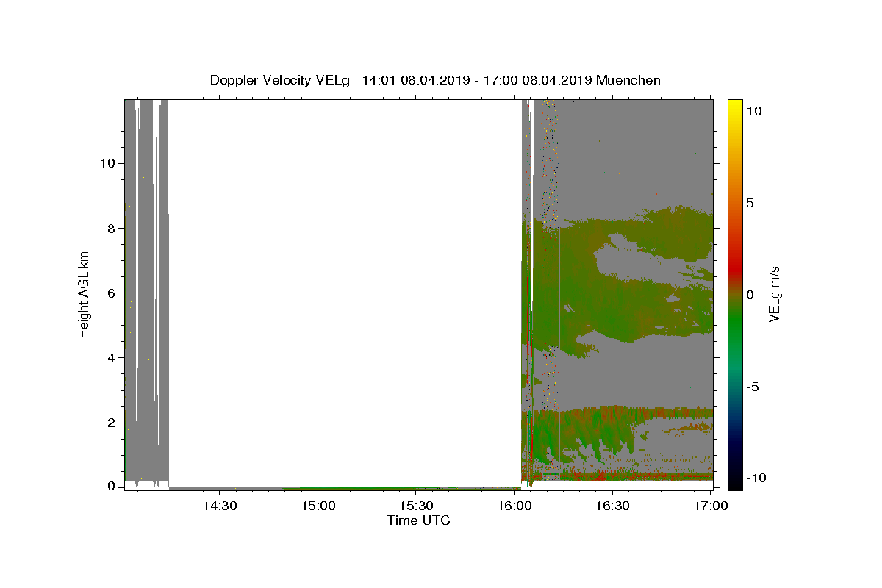Click the height axis label '2'

[110, 422]
